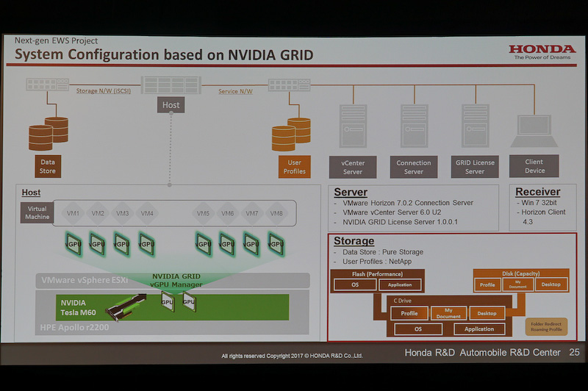Click the 'Receiver' section heading
Viewport: 588px width, 391px height.
(538, 192)
